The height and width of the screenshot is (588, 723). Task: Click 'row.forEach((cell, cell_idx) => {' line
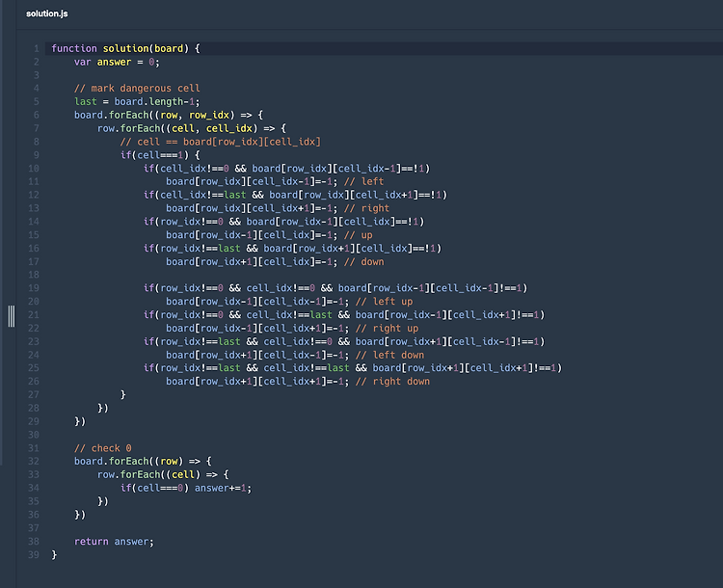pyautogui.click(x=192, y=128)
